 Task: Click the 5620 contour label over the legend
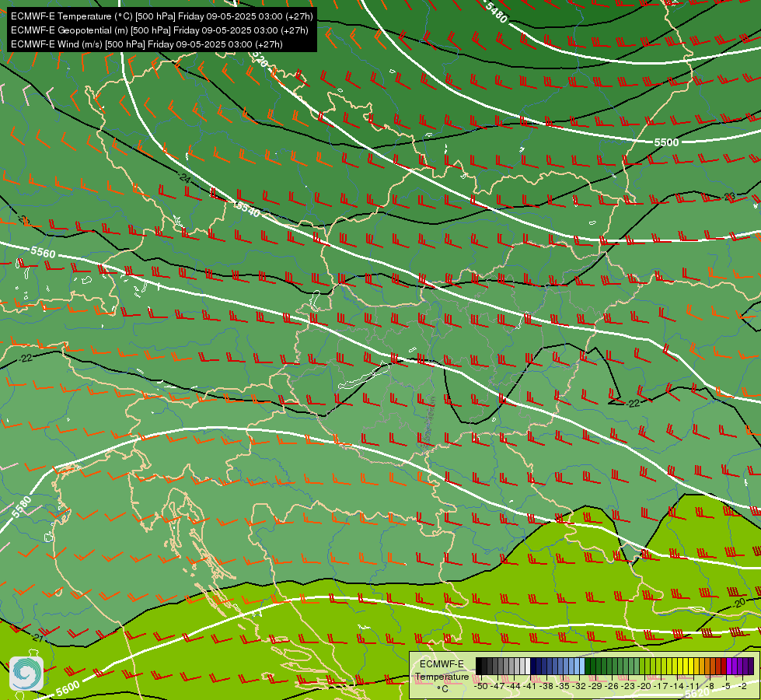pos(697,693)
